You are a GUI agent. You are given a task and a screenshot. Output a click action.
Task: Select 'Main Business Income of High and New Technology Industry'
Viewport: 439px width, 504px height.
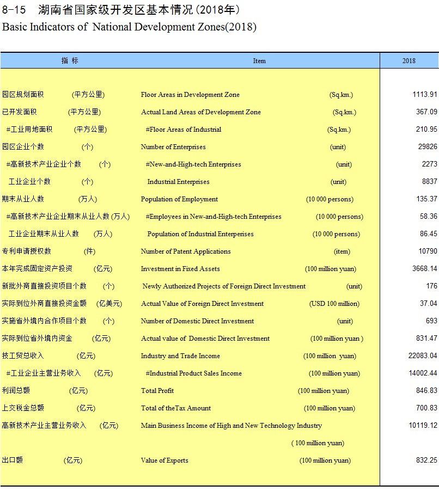click(231, 426)
